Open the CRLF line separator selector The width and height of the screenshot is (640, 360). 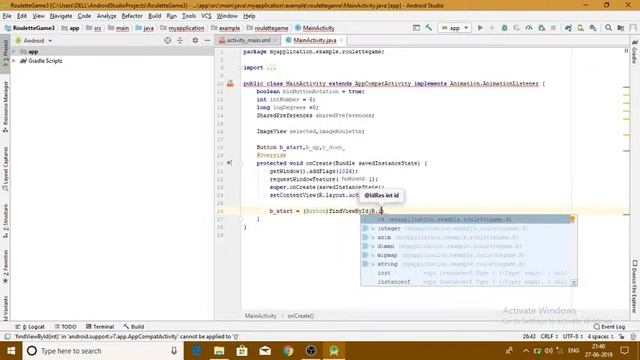click(x=549, y=336)
